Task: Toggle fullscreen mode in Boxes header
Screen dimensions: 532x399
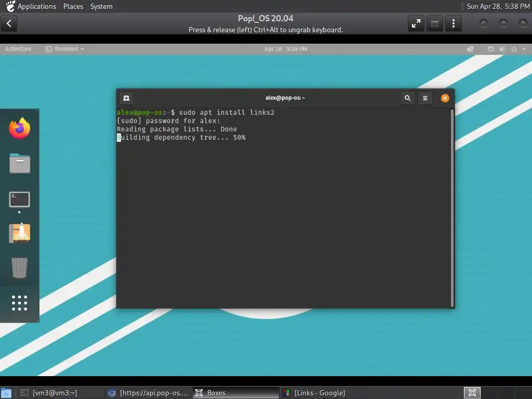Action: point(416,23)
